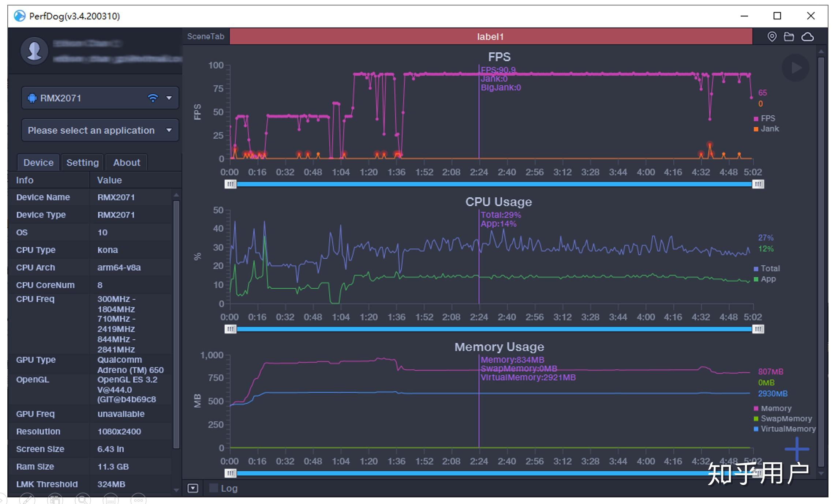Image resolution: width=834 pixels, height=504 pixels.
Task: Click the Android device icon beside RMX2071
Action: click(32, 98)
